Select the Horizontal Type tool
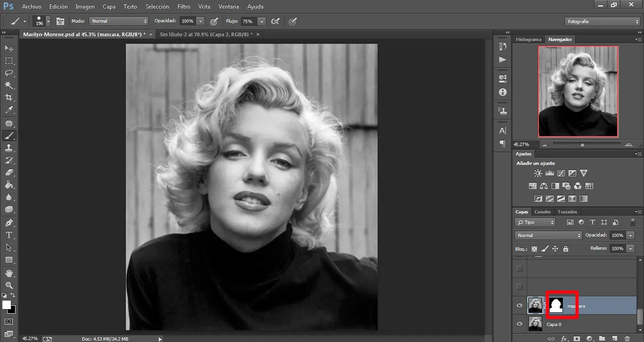644x342 pixels. point(9,235)
